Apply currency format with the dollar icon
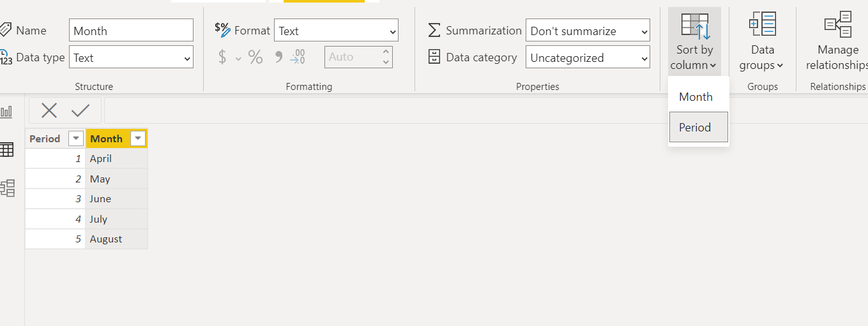 pyautogui.click(x=222, y=57)
